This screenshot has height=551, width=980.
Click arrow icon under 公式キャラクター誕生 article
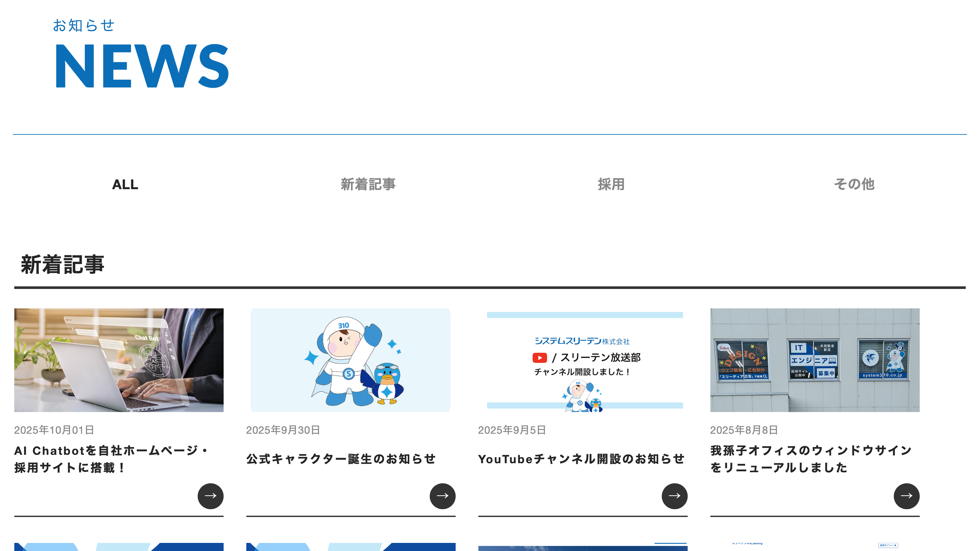point(442,496)
